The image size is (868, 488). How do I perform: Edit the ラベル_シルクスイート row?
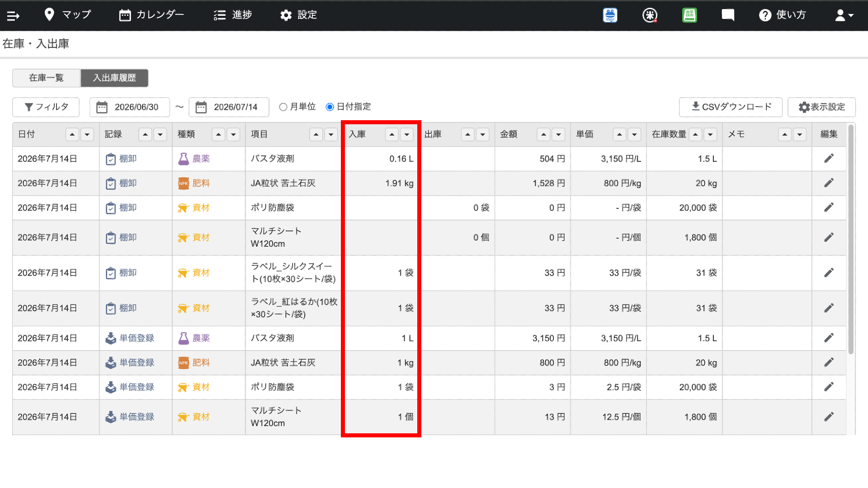pyautogui.click(x=829, y=272)
